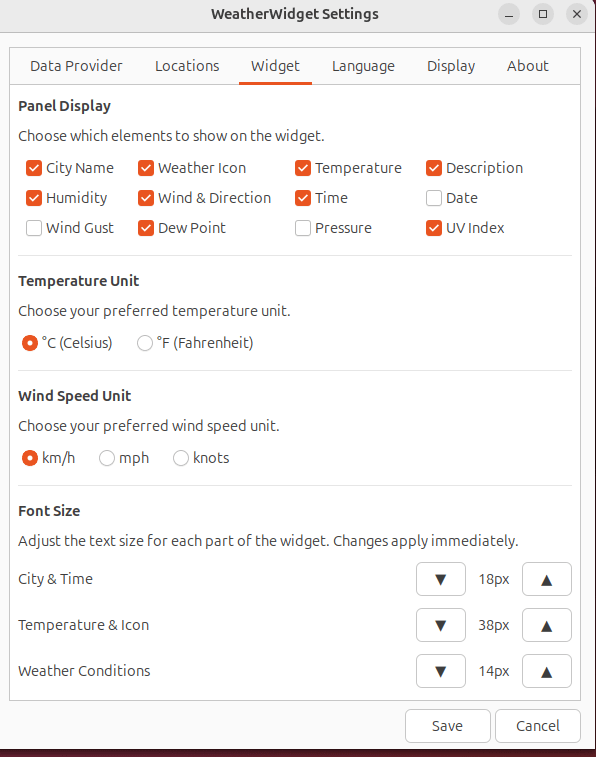This screenshot has width=596, height=757.
Task: Maximize the WeatherWidget Settings window
Action: 543,14
